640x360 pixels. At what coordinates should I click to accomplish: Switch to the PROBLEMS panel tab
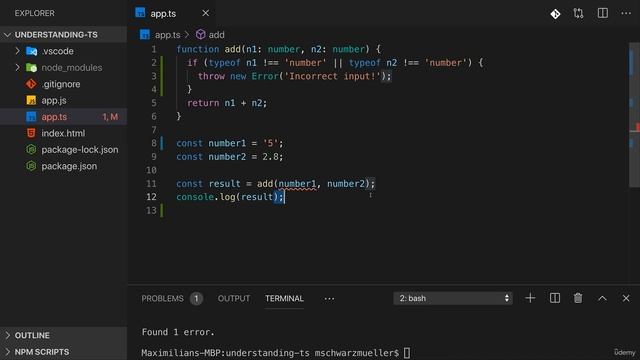coord(162,298)
